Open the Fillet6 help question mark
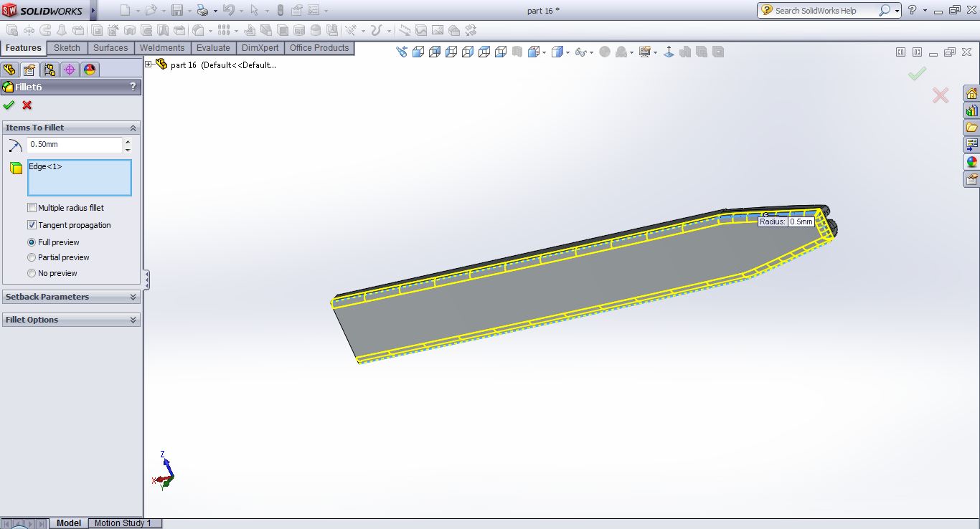980x529 pixels. [133, 87]
